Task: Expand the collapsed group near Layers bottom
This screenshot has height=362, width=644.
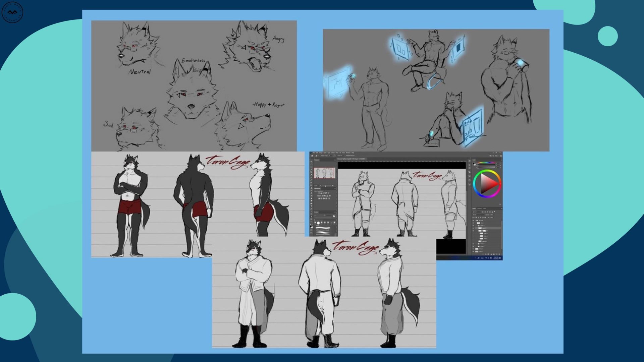Action: click(x=477, y=246)
